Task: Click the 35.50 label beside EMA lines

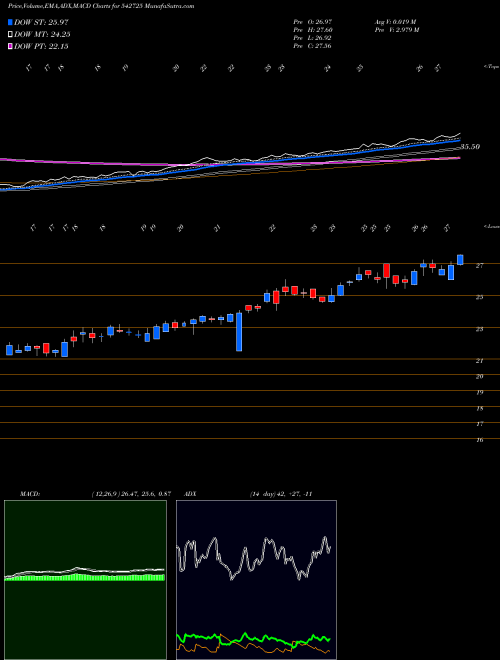Action: [470, 147]
